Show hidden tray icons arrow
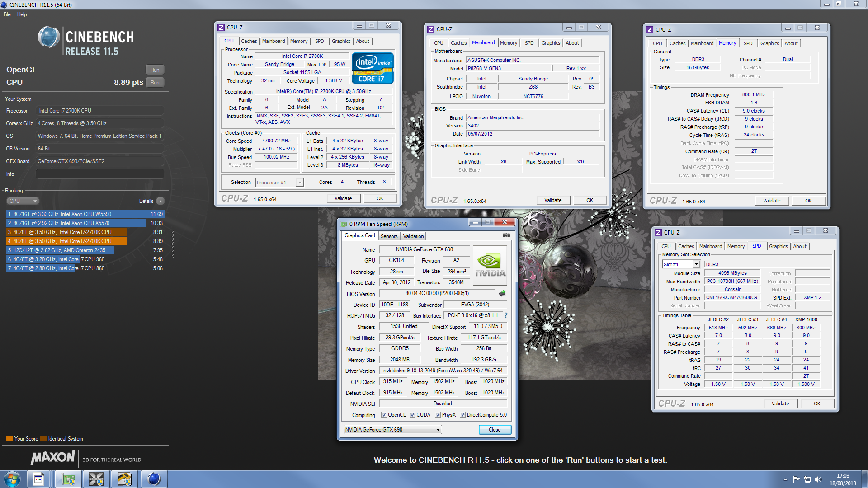Screen dimensions: 868x488 (x=785, y=479)
